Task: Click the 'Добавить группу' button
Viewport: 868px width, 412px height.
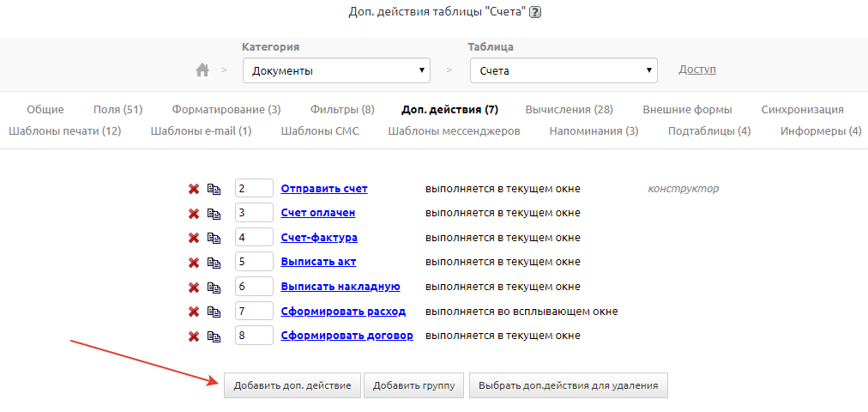Action: (413, 386)
